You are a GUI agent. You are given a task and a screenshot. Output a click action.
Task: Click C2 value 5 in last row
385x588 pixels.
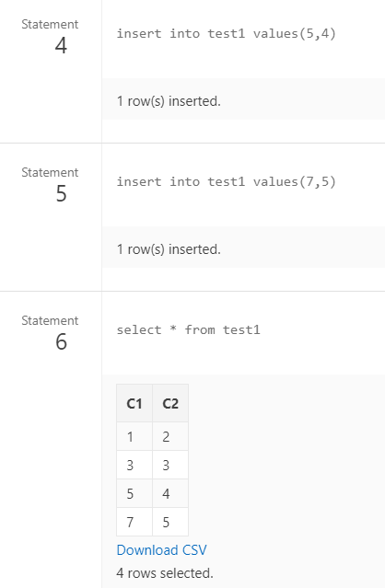(x=170, y=522)
